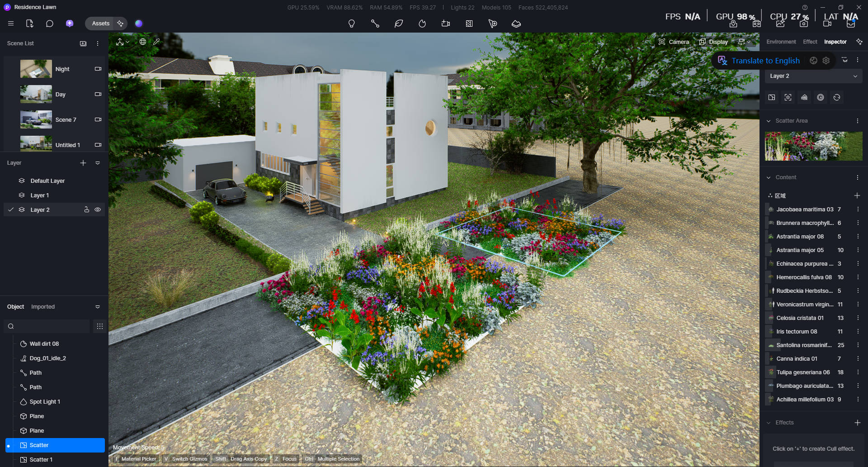The height and width of the screenshot is (467, 868).
Task: Click the refresh scatter icon in the Inspector
Action: pyautogui.click(x=837, y=97)
